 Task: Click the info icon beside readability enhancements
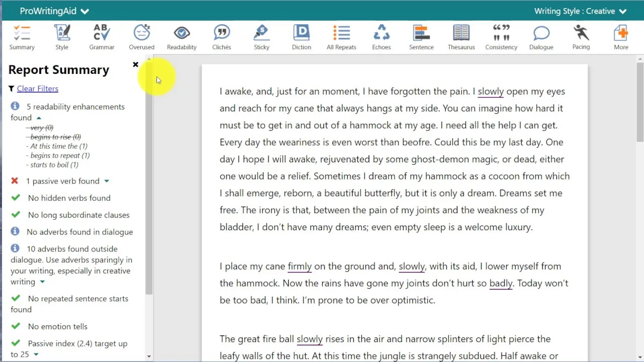[x=15, y=106]
